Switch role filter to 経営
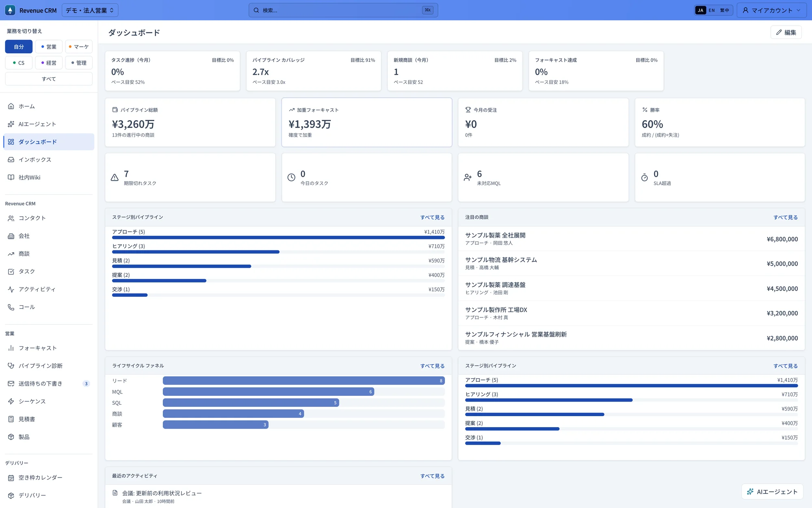Image resolution: width=812 pixels, height=508 pixels. (49, 63)
